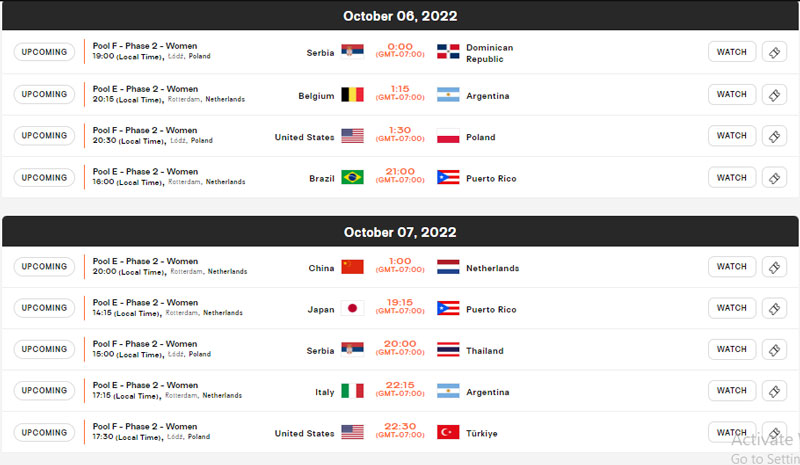Click the Türkiye flag icon

[x=448, y=432]
